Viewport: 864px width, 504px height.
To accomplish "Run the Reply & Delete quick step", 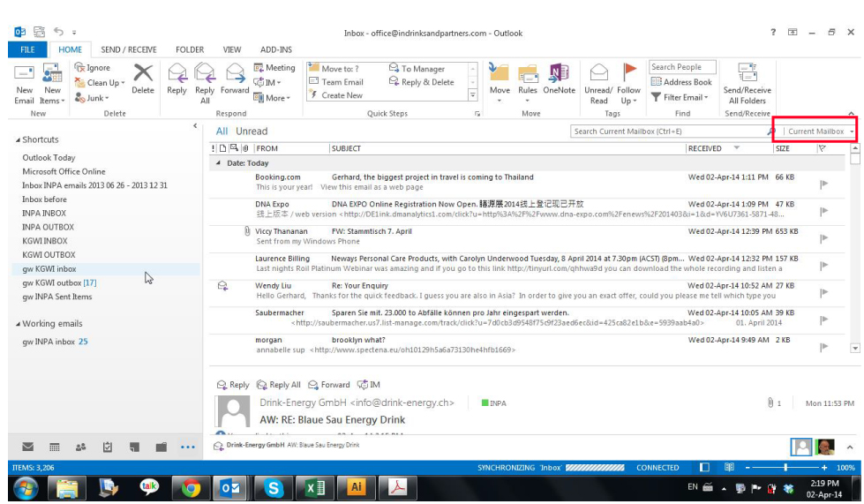I will 422,81.
